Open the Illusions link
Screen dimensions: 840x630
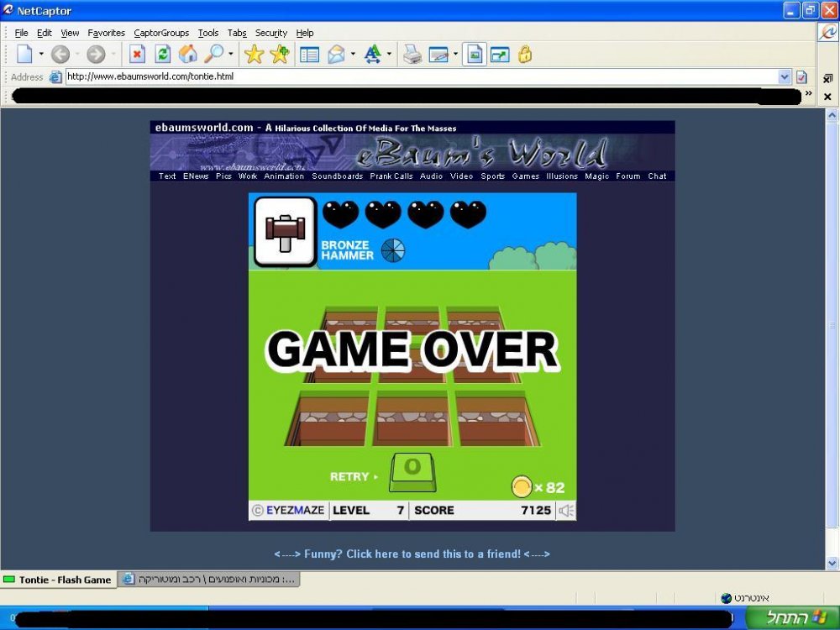click(x=562, y=176)
